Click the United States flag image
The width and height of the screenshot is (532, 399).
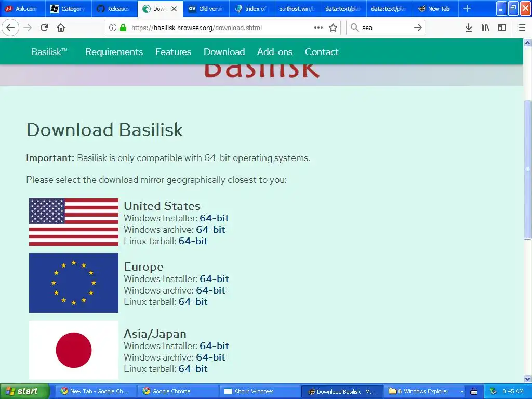click(74, 222)
